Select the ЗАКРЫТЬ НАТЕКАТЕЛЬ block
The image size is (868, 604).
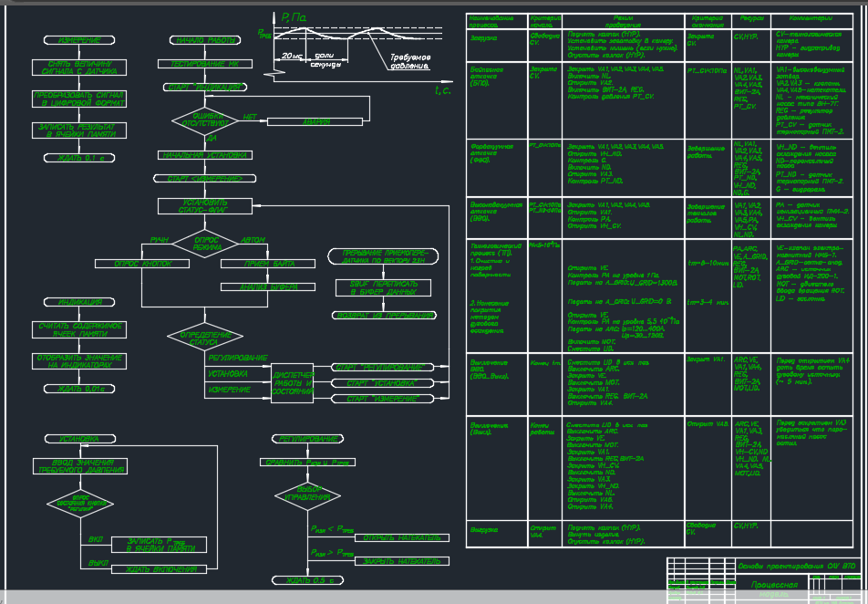click(402, 561)
